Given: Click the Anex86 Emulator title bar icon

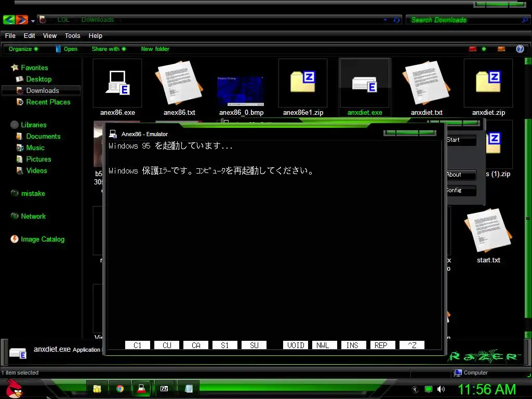Looking at the screenshot, I should click(x=113, y=134).
